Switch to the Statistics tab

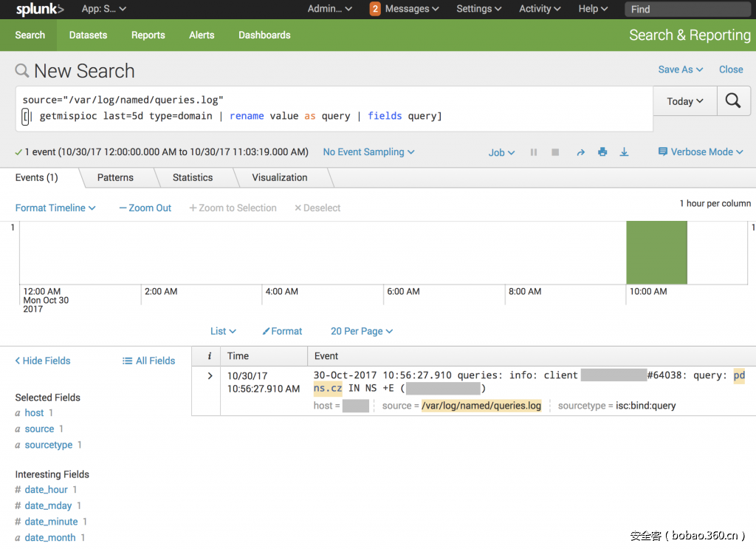point(192,177)
